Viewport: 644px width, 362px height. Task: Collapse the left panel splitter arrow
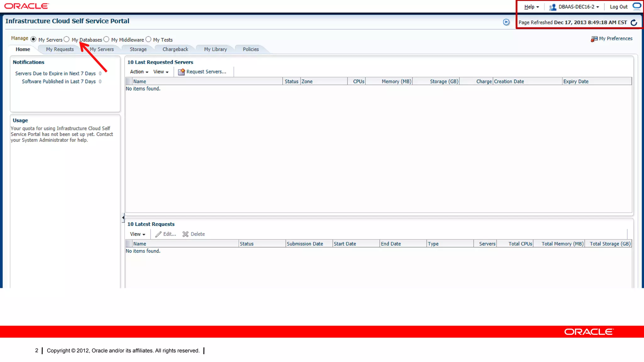123,217
